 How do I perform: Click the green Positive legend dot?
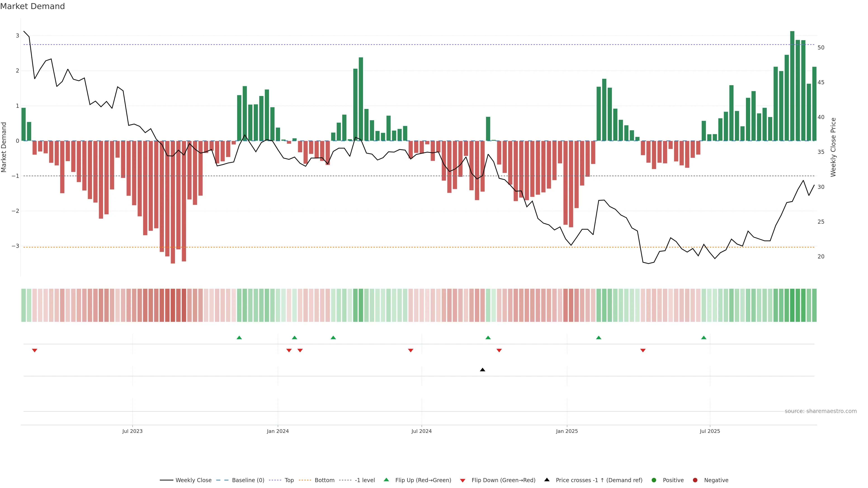tap(654, 480)
